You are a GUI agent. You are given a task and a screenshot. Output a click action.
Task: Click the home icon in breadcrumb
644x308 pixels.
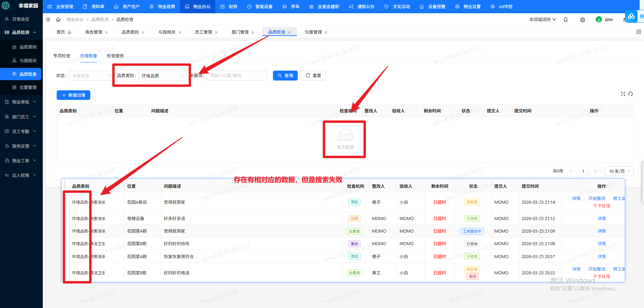pyautogui.click(x=58, y=20)
